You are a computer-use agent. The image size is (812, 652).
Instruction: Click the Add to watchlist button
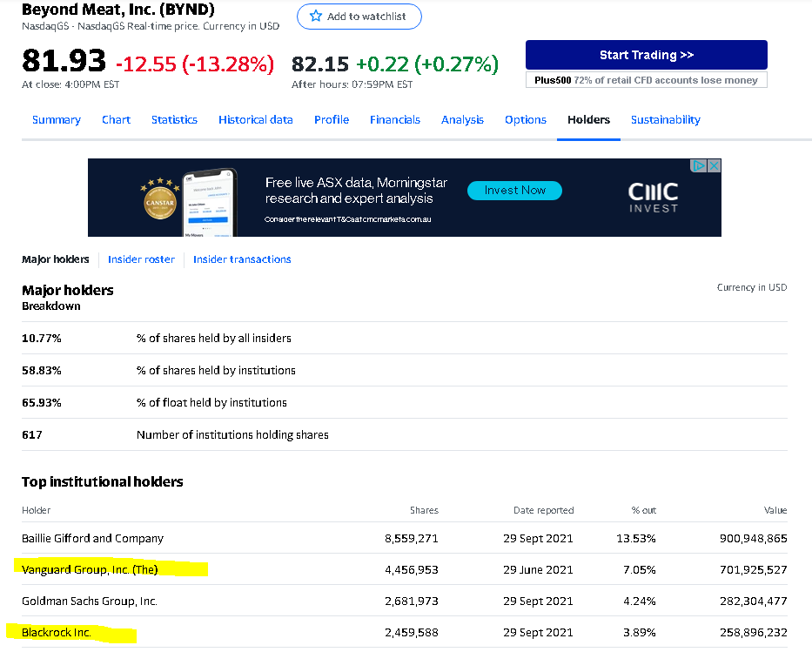coord(359,17)
